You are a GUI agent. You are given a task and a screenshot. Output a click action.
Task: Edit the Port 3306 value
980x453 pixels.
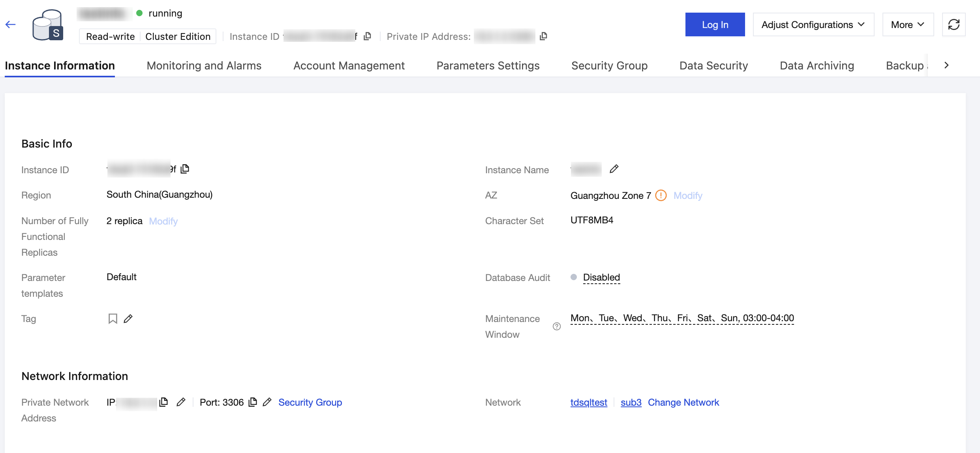point(267,402)
